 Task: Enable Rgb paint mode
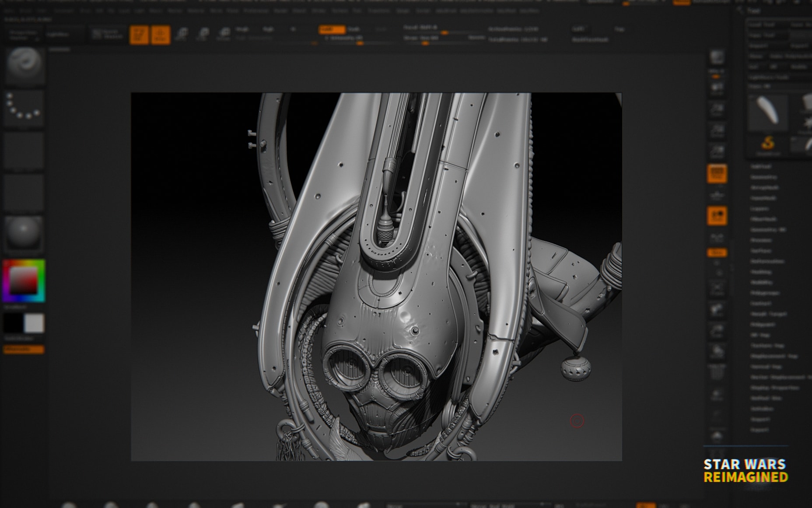click(268, 29)
